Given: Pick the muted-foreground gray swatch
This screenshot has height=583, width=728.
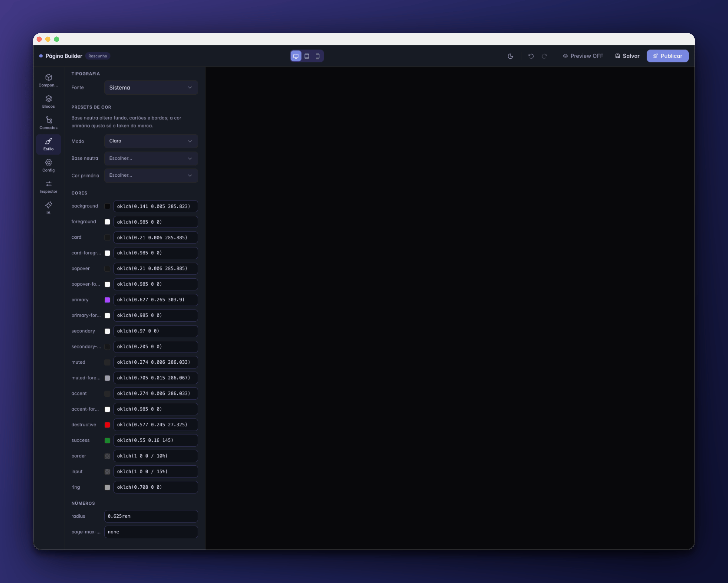Looking at the screenshot, I should (107, 378).
